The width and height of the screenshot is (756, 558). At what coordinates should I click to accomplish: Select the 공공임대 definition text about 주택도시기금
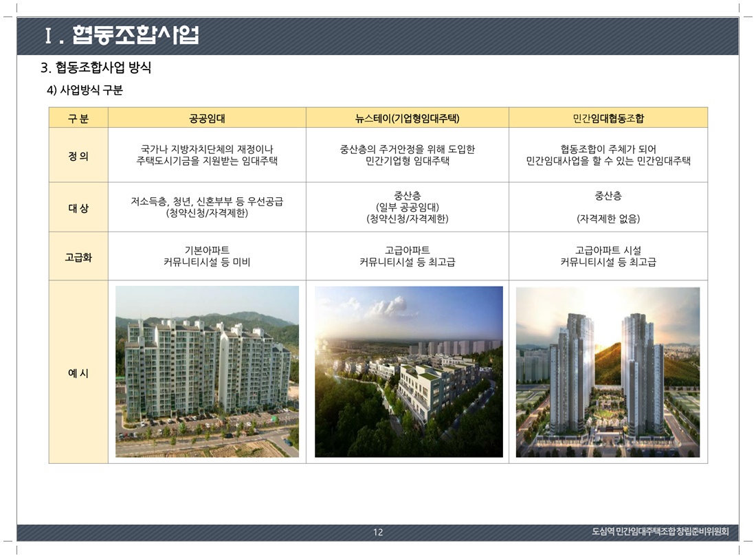tap(207, 155)
